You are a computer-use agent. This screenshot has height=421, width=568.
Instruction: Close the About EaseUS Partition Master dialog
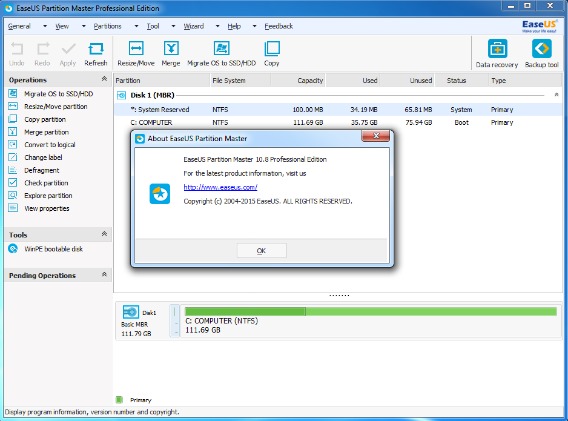(376, 136)
